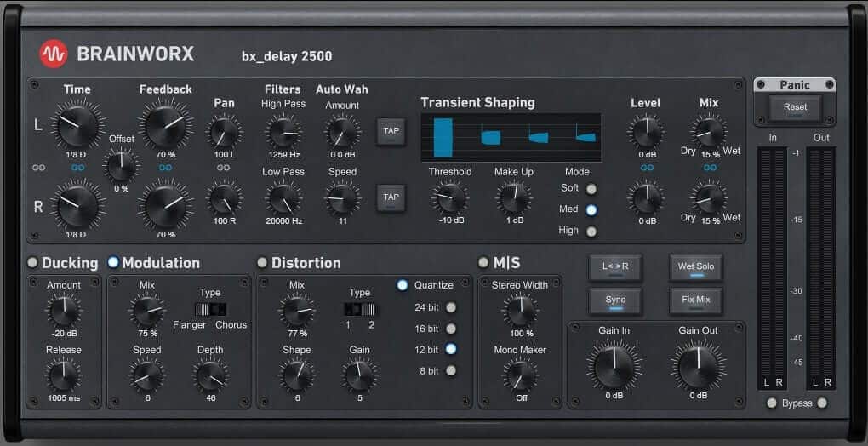Click the upper Level knob
Viewport: 868px width, 446px height.
tap(646, 133)
